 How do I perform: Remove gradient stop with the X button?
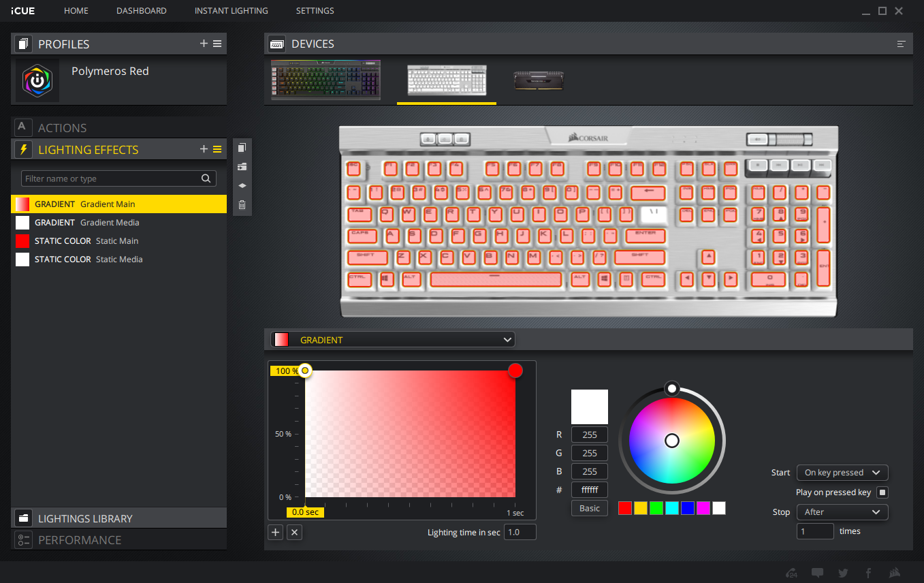click(x=294, y=533)
